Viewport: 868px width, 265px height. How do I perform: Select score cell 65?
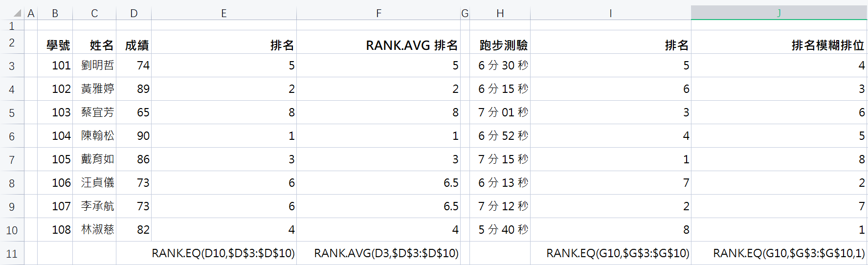point(134,112)
